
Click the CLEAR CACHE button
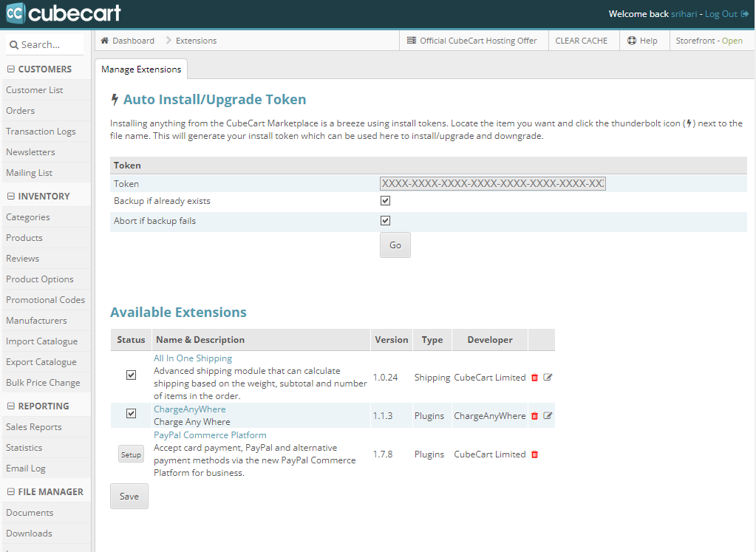point(581,41)
